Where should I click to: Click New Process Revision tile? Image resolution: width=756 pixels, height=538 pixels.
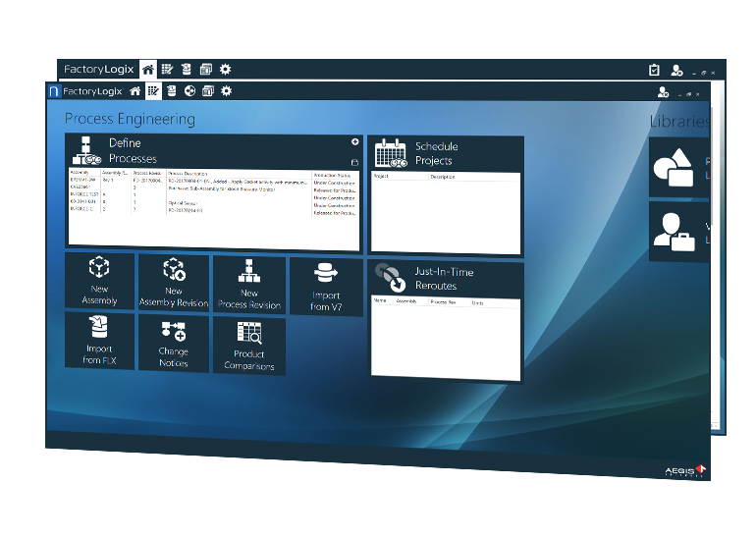(248, 285)
